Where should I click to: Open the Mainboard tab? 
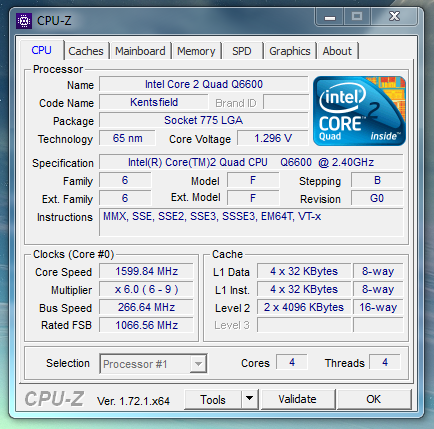tap(140, 51)
